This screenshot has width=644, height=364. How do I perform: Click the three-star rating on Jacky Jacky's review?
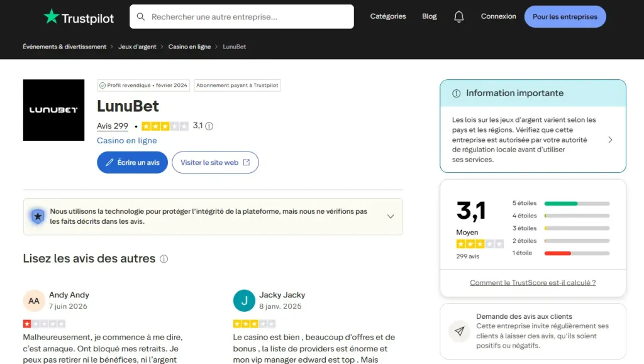pyautogui.click(x=254, y=324)
